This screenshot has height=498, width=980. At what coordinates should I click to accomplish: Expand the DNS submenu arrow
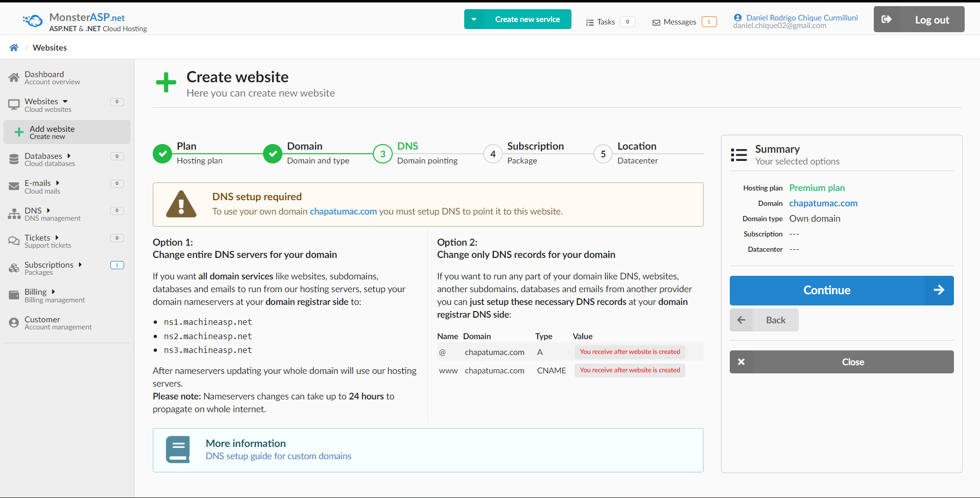click(x=49, y=210)
